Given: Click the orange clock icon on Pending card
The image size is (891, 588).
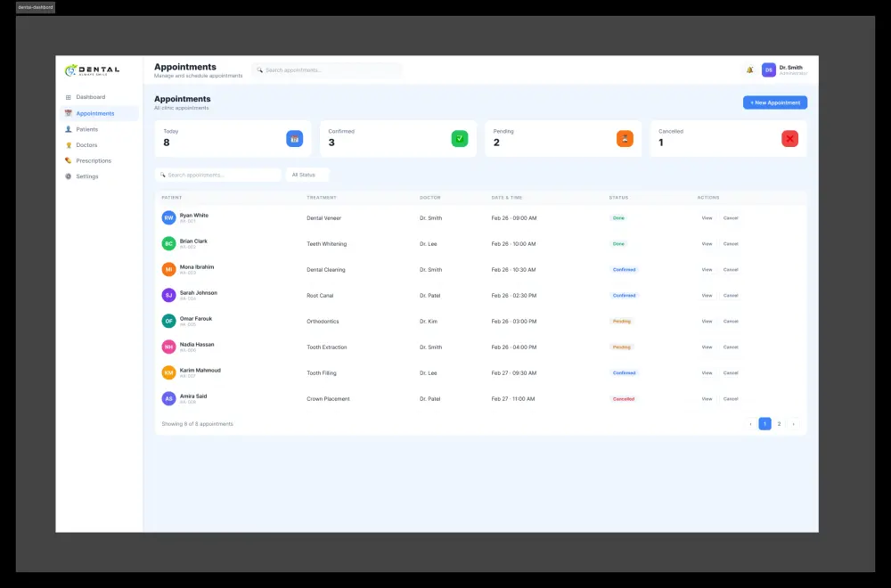Looking at the screenshot, I should [x=625, y=138].
